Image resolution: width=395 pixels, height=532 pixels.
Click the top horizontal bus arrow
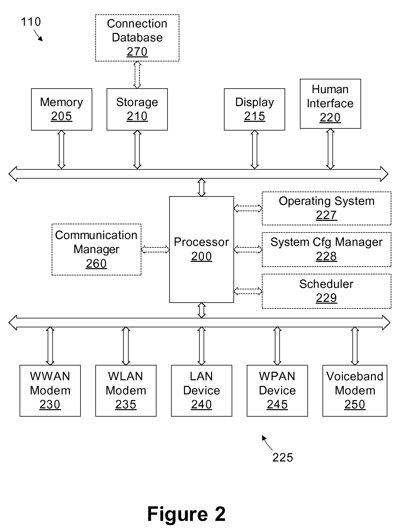point(197,162)
